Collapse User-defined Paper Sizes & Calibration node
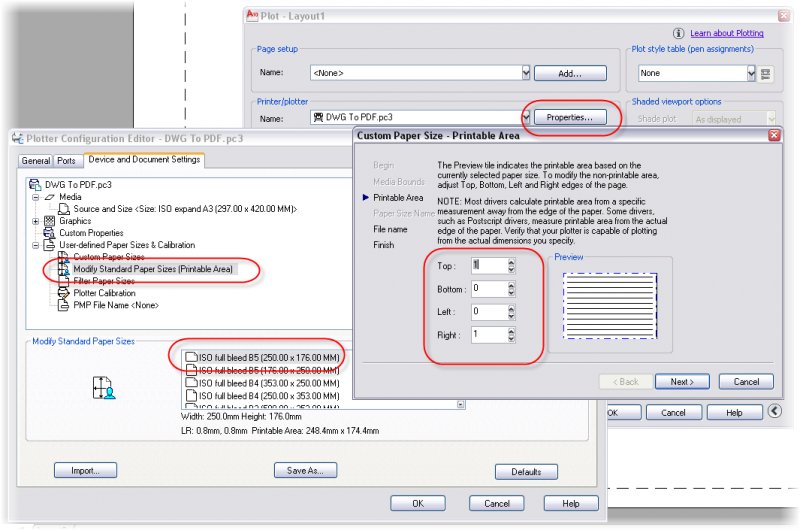This screenshot has width=800, height=530. 36,245
